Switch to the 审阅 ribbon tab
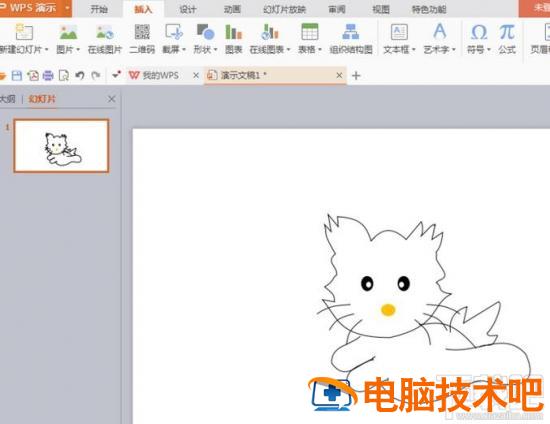Viewport: 550px width, 424px height. (337, 9)
